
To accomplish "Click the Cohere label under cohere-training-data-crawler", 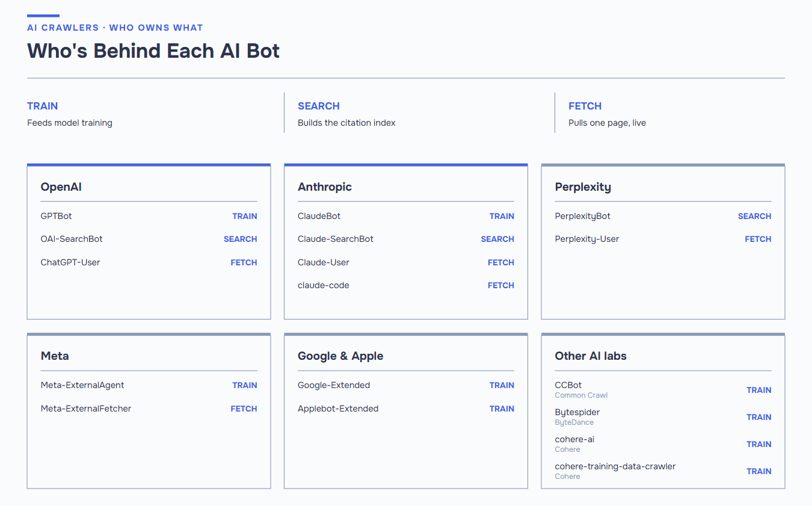I will (x=568, y=477).
